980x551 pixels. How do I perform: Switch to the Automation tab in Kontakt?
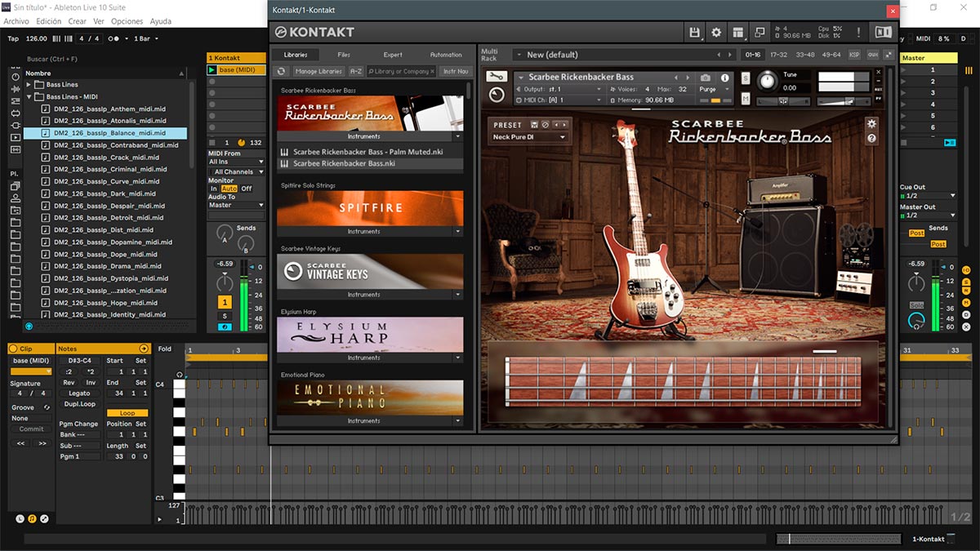pyautogui.click(x=446, y=55)
